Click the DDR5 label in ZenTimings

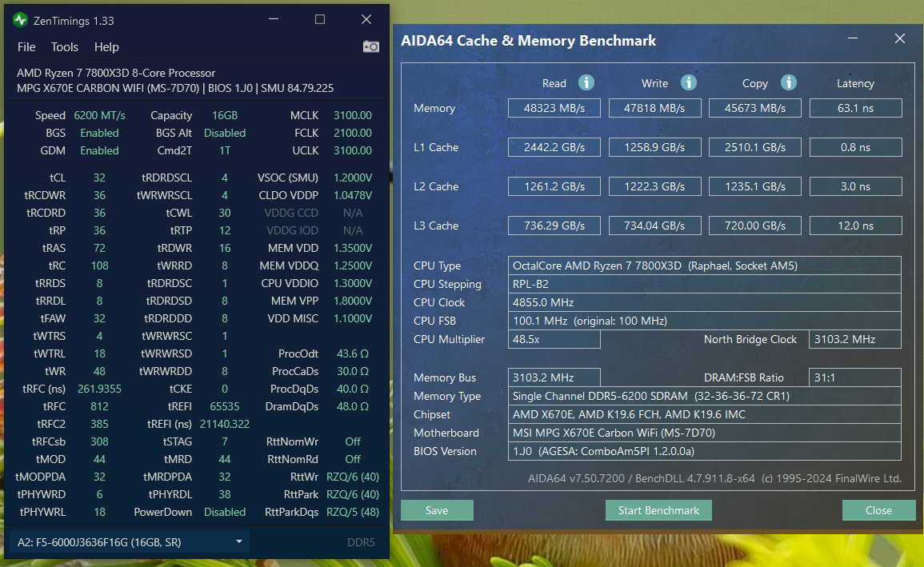tap(361, 542)
